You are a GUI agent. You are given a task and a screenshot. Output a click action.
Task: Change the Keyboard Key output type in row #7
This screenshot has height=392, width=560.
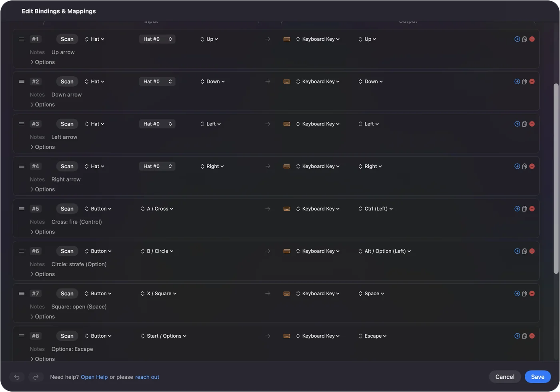coord(318,294)
